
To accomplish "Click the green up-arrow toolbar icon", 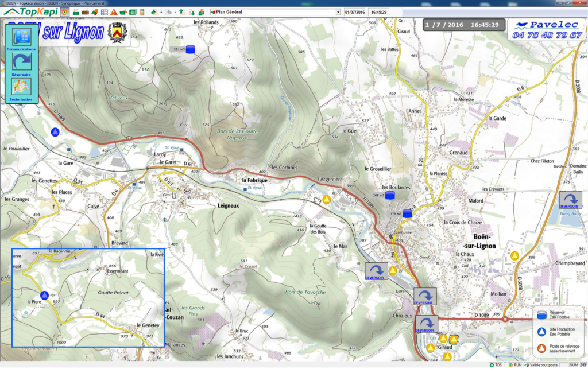I will pyautogui.click(x=182, y=12).
